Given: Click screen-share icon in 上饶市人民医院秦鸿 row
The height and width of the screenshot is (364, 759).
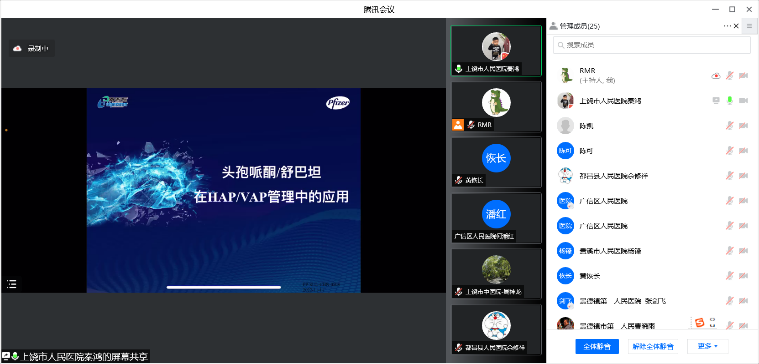Looking at the screenshot, I should click(x=716, y=101).
